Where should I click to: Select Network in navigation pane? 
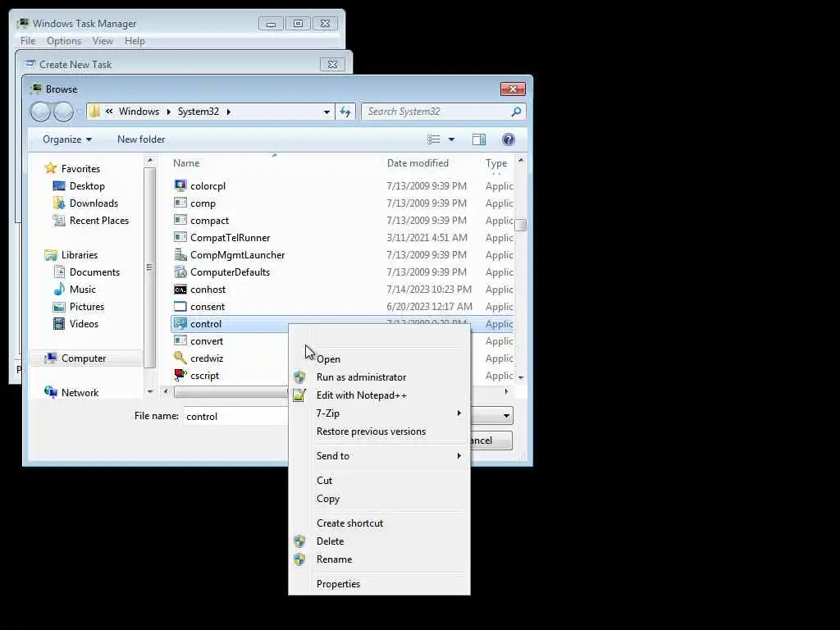[x=80, y=393]
